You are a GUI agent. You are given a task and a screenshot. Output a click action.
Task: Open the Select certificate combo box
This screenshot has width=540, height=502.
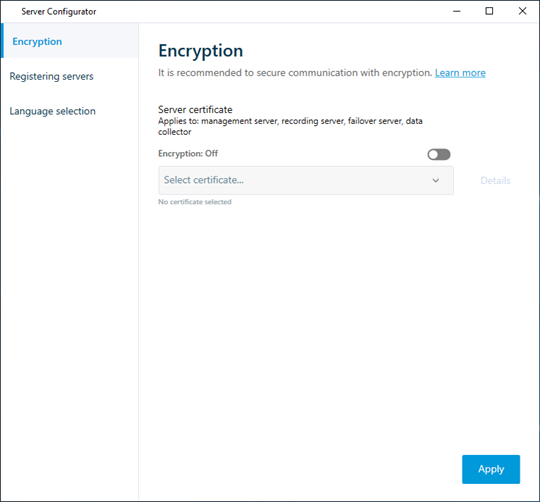(306, 180)
